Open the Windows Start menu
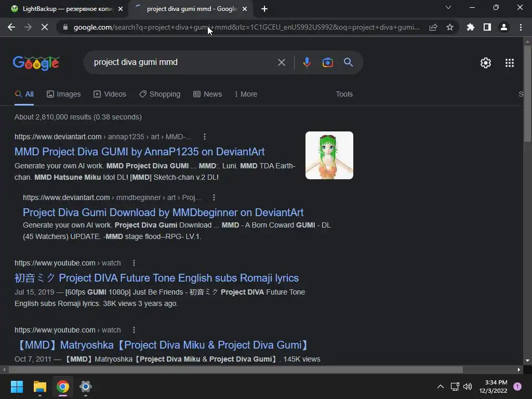532x399 pixels. (17, 387)
